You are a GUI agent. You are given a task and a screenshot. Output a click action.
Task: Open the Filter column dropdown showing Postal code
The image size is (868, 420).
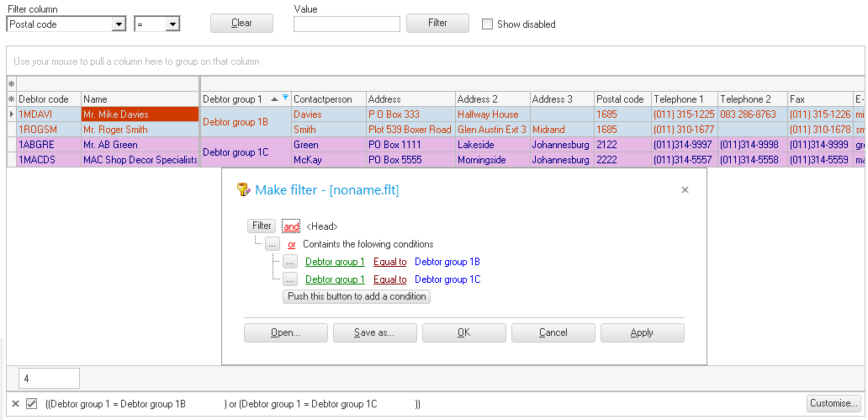click(x=119, y=25)
